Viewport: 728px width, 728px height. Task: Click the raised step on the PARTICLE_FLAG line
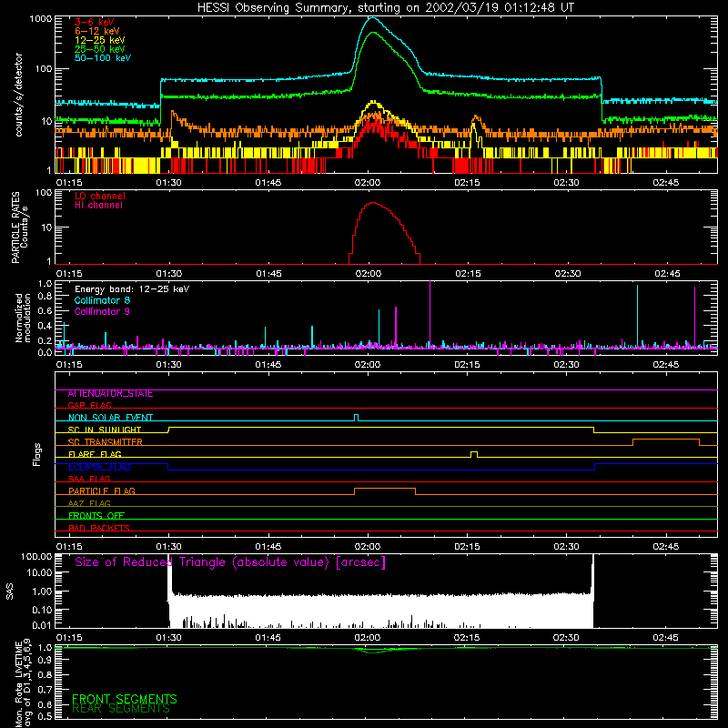tap(384, 490)
